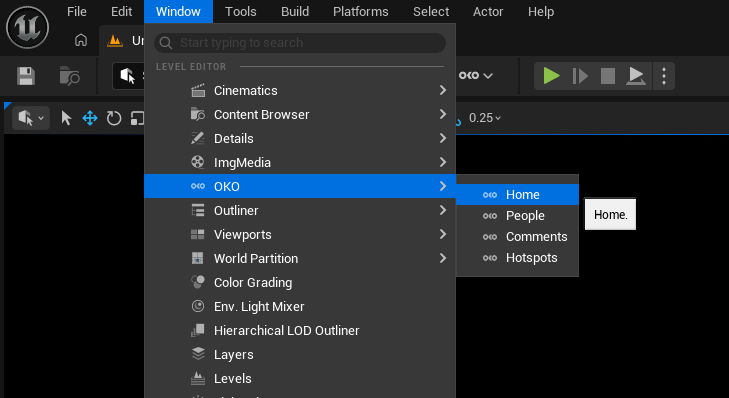Open Hierarchical LOD Outliner
Screen dimensions: 729x398
tap(300, 330)
